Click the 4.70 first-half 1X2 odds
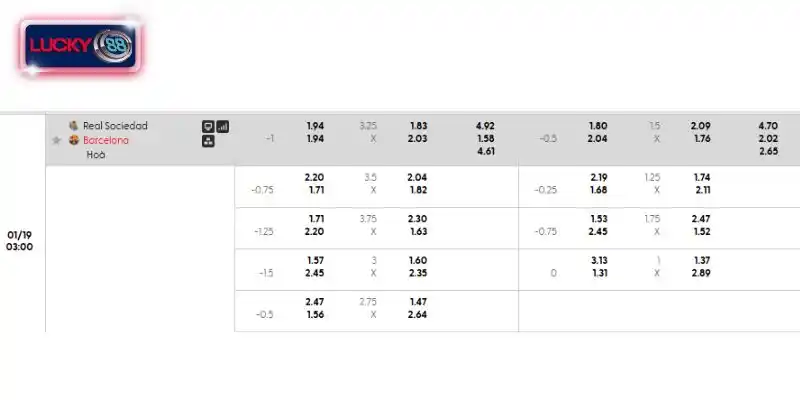This screenshot has width=800, height=400. click(769, 126)
